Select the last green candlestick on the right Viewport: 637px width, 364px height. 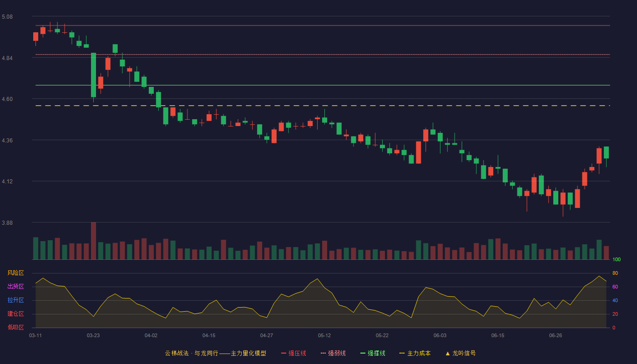coord(606,152)
